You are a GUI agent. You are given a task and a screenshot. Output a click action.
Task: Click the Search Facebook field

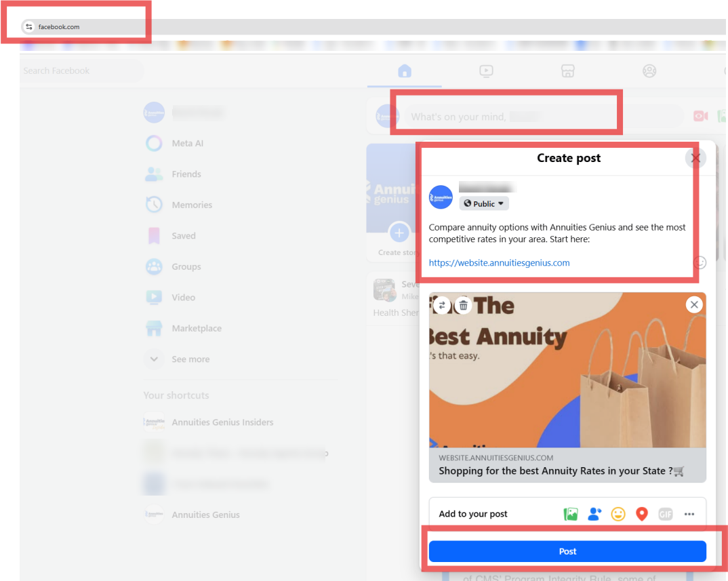(x=81, y=71)
